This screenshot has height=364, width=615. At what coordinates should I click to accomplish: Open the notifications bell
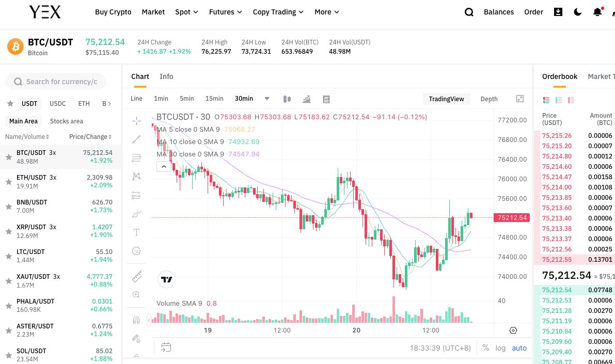coord(597,12)
